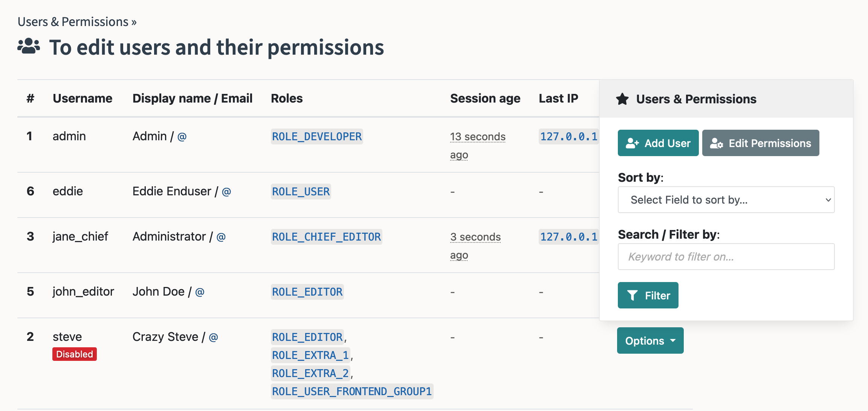Click admin's 127.0.0.1 IP address

[568, 136]
